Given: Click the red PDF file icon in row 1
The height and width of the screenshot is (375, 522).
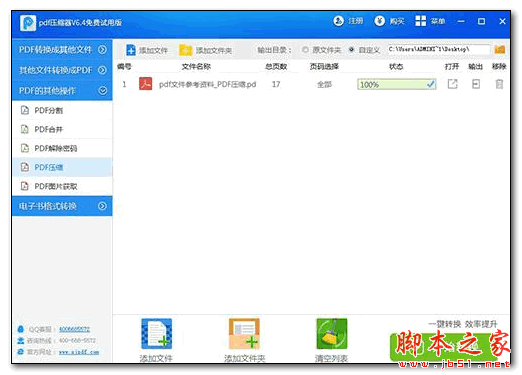Looking at the screenshot, I should click(145, 84).
